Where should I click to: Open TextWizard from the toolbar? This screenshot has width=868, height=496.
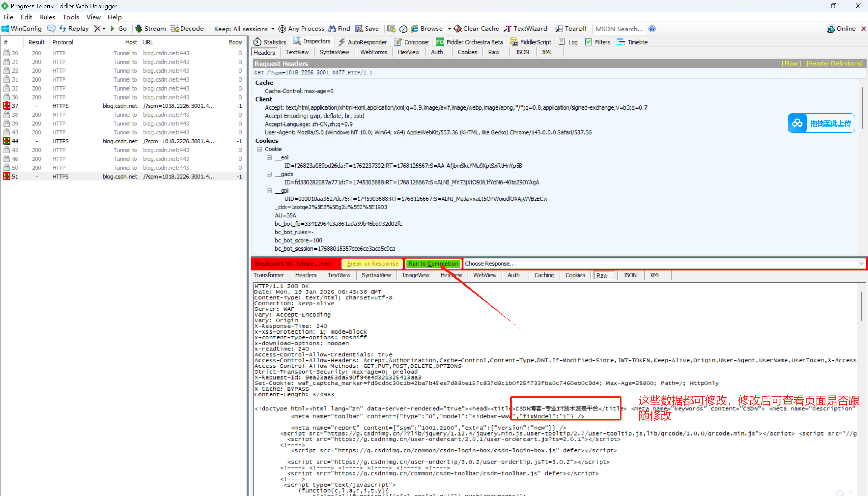[x=526, y=29]
